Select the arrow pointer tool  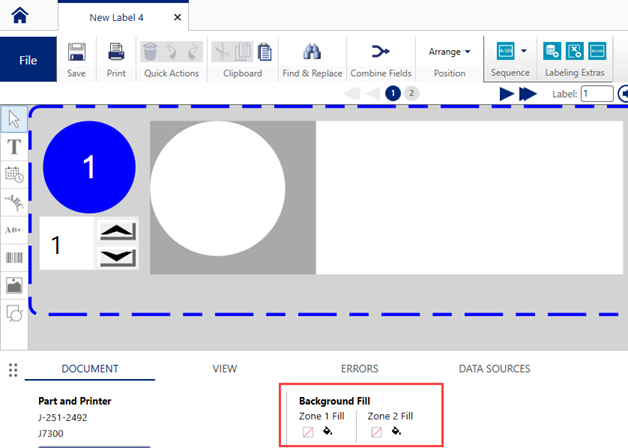coord(14,119)
